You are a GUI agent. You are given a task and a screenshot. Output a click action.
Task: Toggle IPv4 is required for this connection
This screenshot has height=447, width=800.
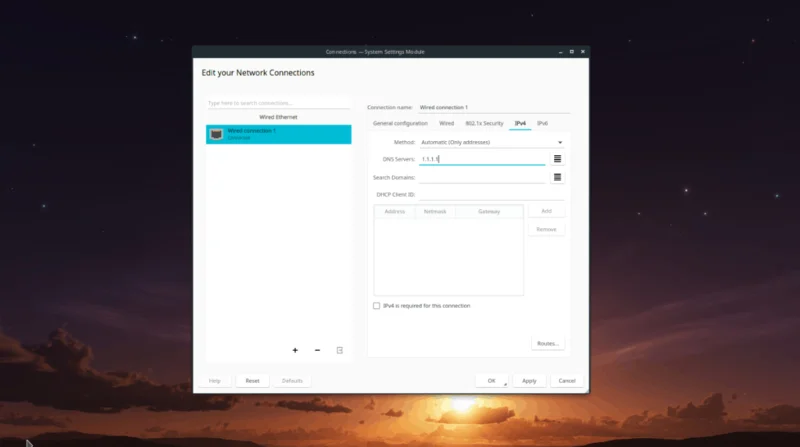point(377,306)
